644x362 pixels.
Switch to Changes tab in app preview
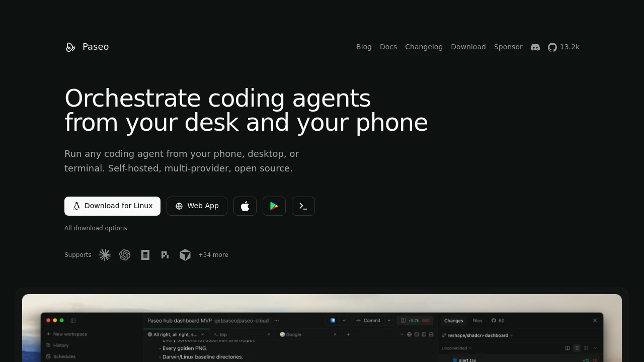pyautogui.click(x=453, y=320)
